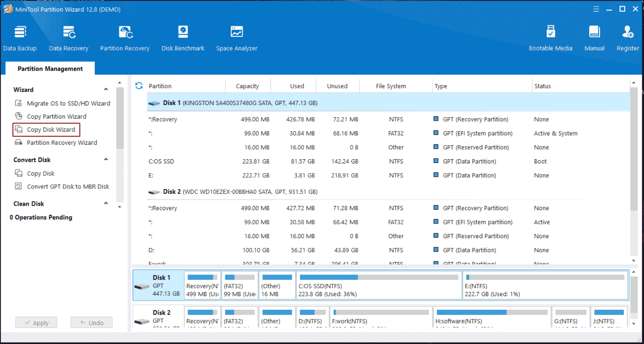Sort by the File System column header
Screen dimensions: 644x344
[391, 86]
